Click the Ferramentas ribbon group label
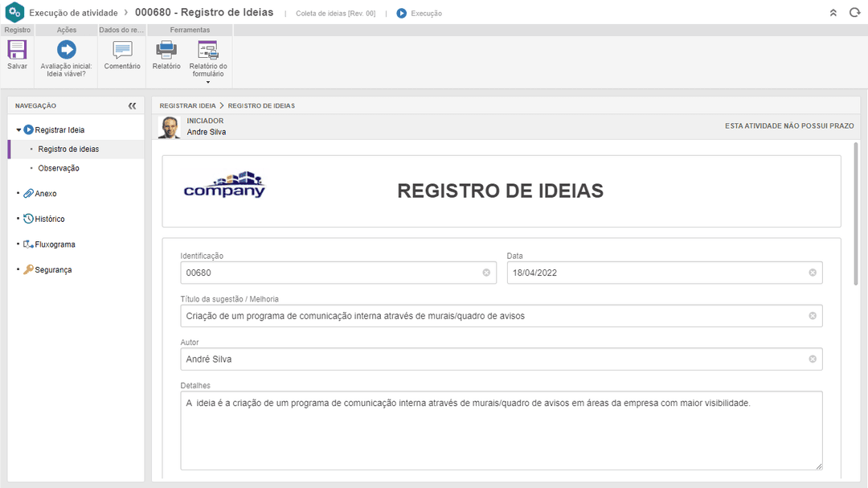Image resolution: width=868 pixels, height=488 pixels. click(x=190, y=30)
